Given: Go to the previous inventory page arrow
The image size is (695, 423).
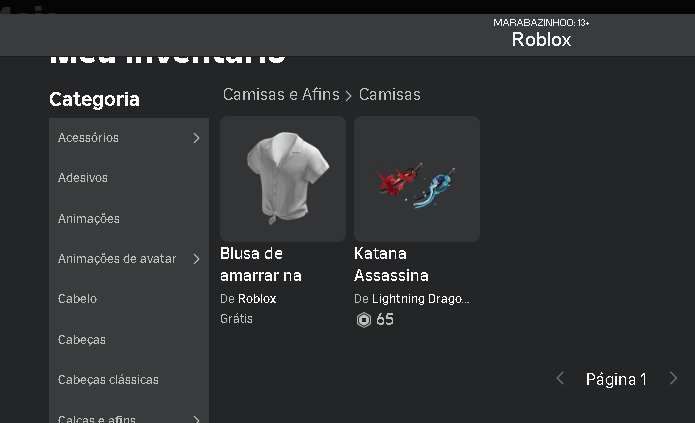Looking at the screenshot, I should (x=560, y=379).
